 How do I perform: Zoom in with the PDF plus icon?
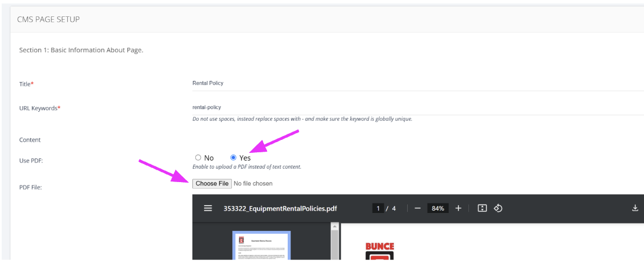[458, 208]
